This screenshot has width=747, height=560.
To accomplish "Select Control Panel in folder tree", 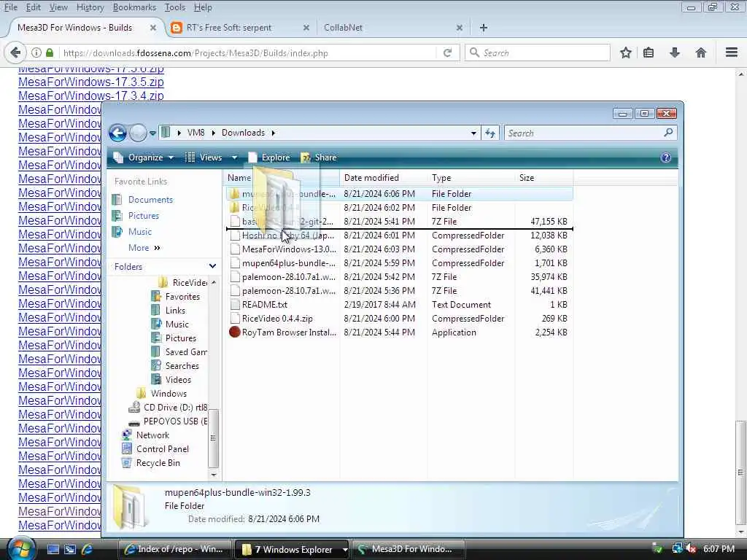I will [x=163, y=449].
